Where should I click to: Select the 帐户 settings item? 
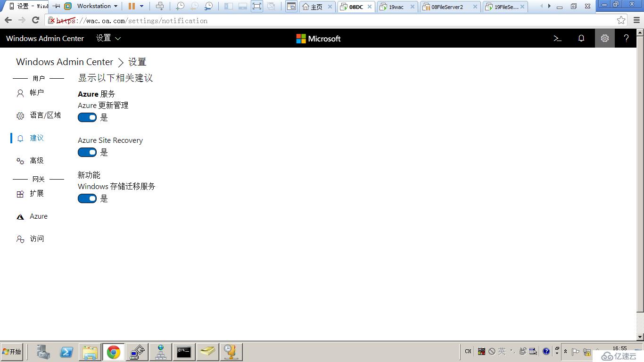37,93
